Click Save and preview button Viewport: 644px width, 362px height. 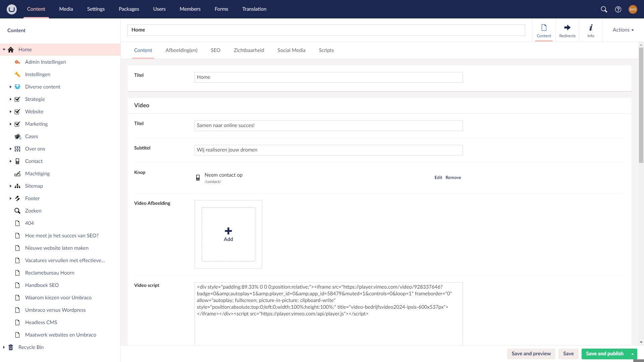(531, 354)
